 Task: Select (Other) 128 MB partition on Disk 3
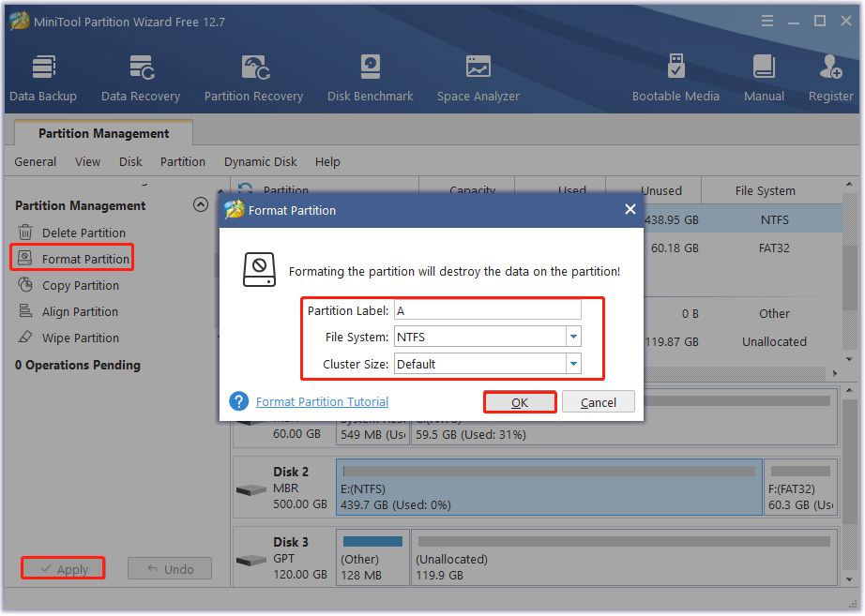[x=372, y=558]
